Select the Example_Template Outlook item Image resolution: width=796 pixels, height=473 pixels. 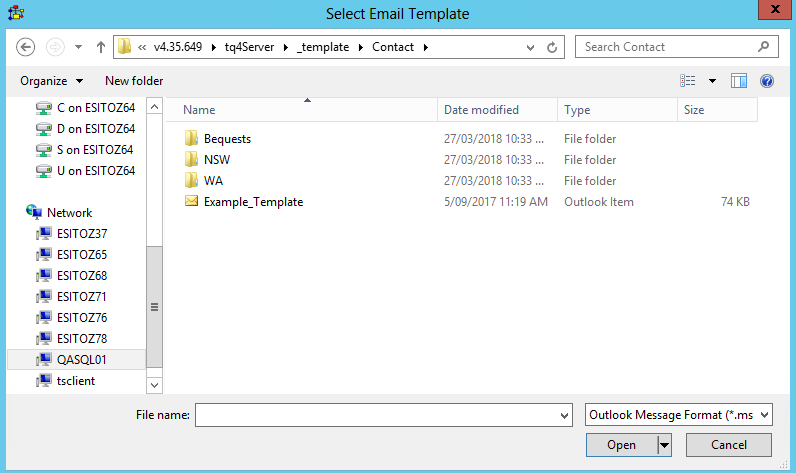click(253, 202)
